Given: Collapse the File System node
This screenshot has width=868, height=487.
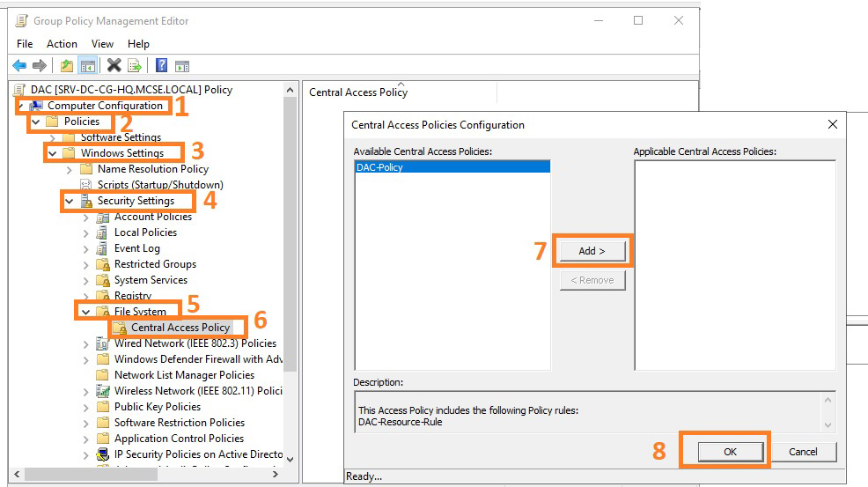Looking at the screenshot, I should pos(85,312).
